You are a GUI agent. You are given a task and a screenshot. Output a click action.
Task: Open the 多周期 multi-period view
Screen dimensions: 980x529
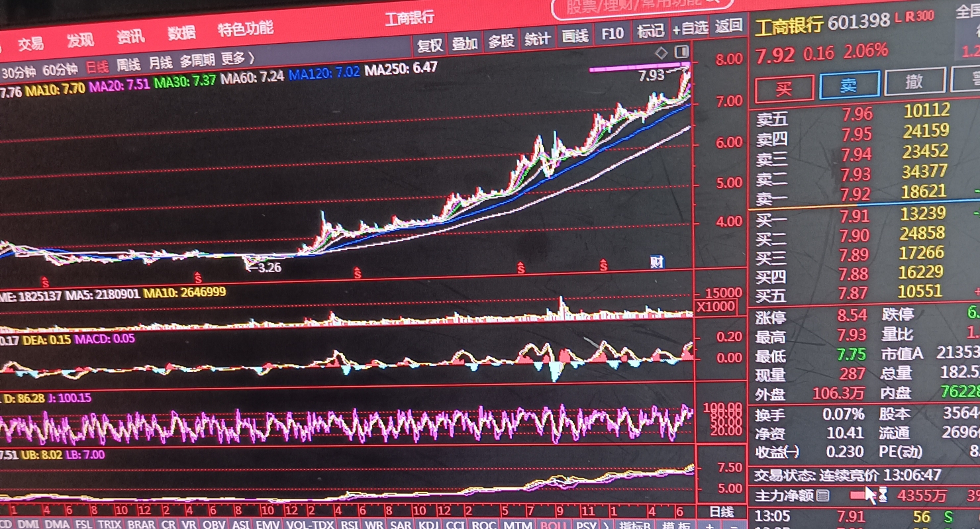click(x=197, y=61)
